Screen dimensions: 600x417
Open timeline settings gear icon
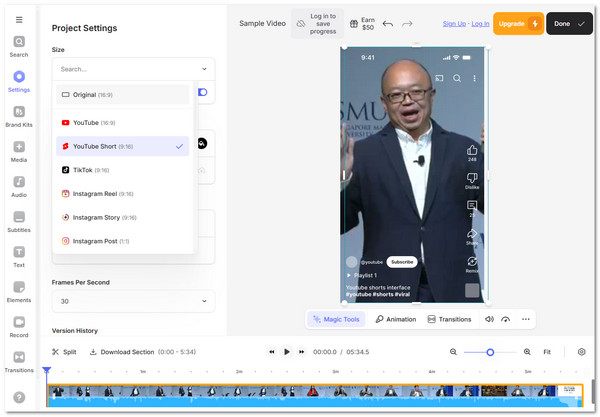tap(581, 352)
